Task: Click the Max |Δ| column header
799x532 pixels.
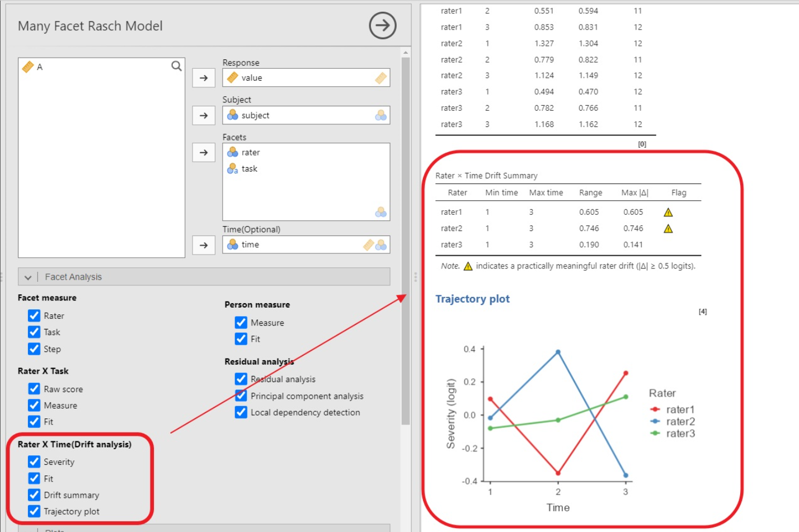Action: [634, 192]
